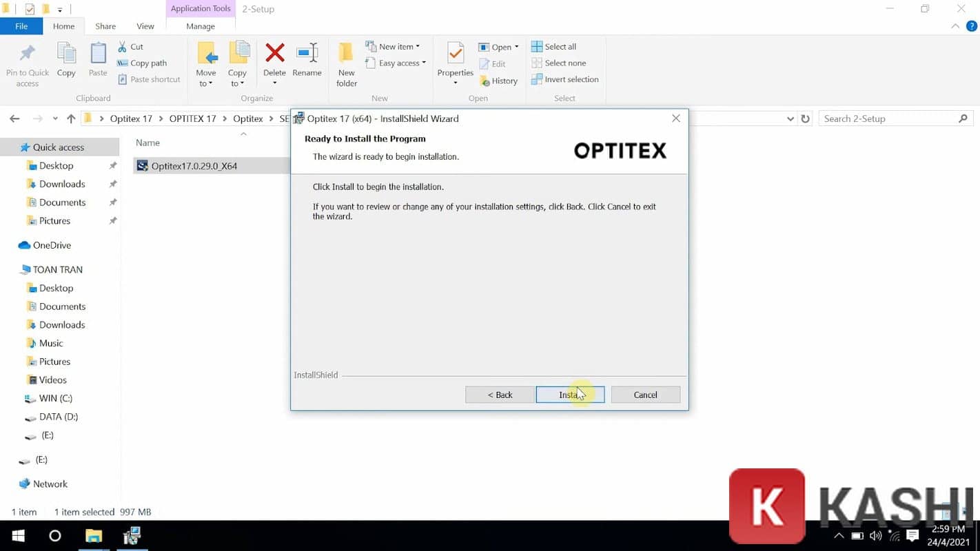The width and height of the screenshot is (980, 551).
Task: Switch to the View ribbon tab
Action: pyautogui.click(x=145, y=25)
